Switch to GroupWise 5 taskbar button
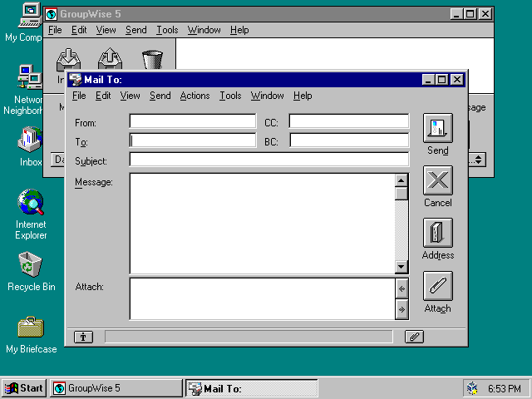532x399 pixels. [116, 388]
